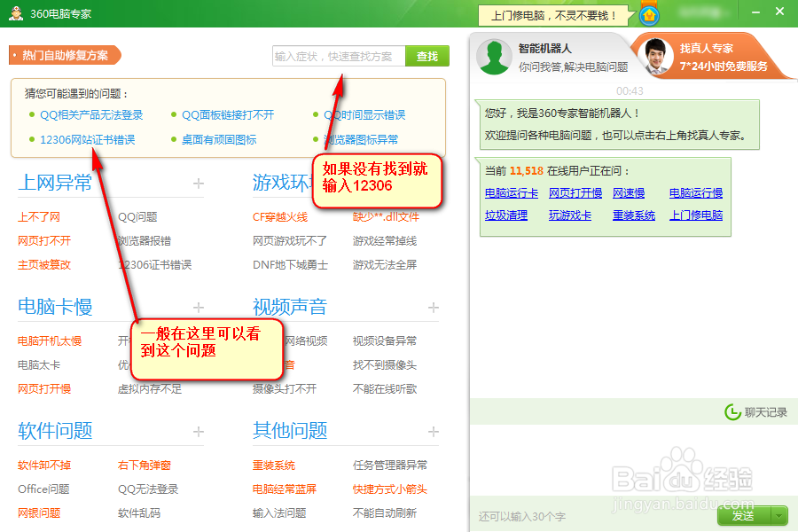Expand the 电脑卡慢 category plus
This screenshot has width=798, height=532.
click(199, 308)
